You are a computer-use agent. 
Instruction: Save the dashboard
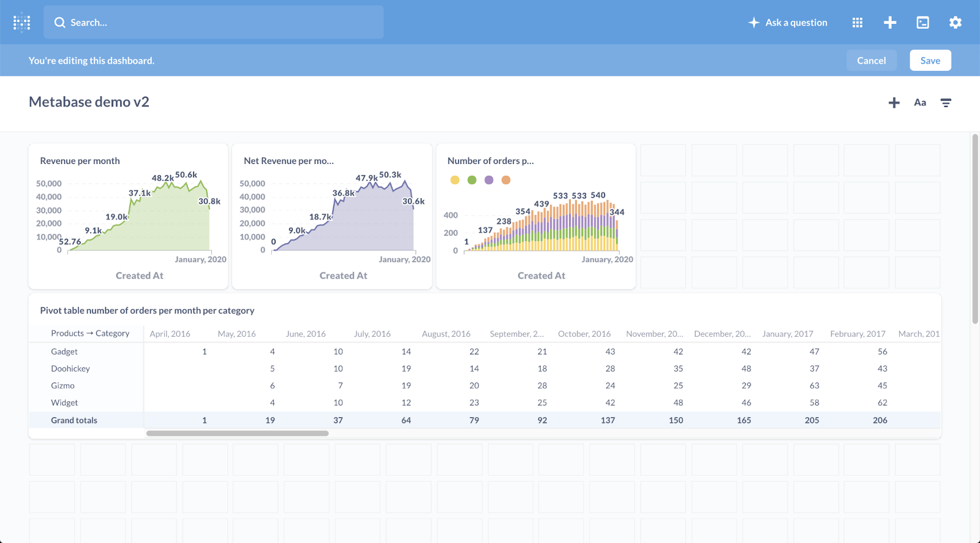pyautogui.click(x=930, y=61)
